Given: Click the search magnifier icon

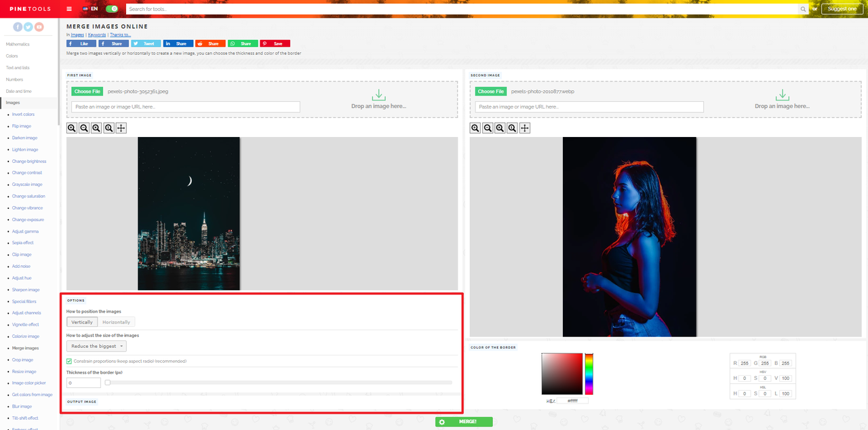Looking at the screenshot, I should 804,9.
